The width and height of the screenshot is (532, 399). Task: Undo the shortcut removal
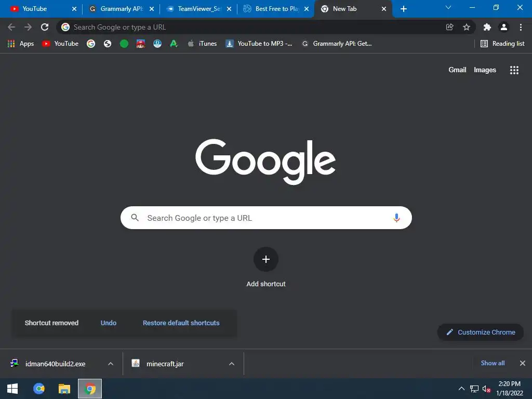click(109, 323)
